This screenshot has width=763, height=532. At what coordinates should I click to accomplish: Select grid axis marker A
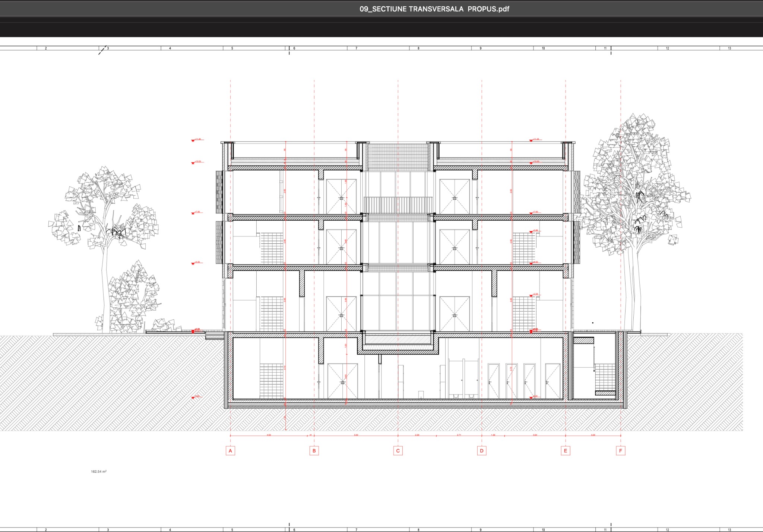[x=230, y=451]
